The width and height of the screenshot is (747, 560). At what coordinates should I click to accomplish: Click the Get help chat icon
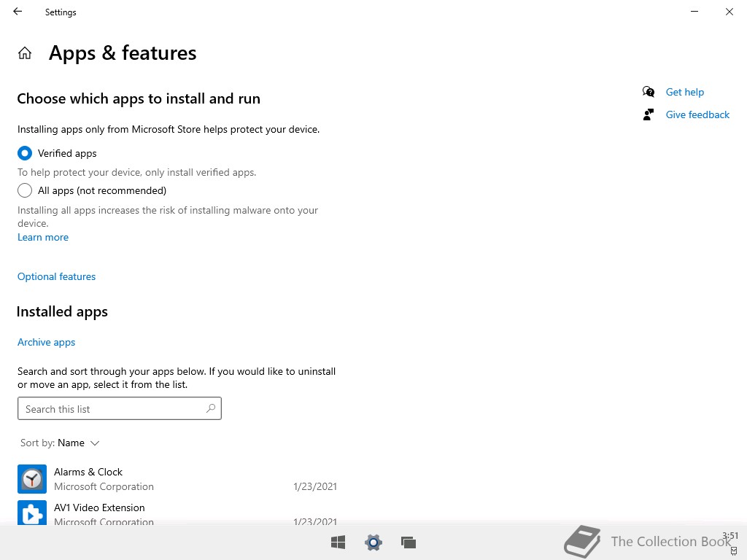649,91
